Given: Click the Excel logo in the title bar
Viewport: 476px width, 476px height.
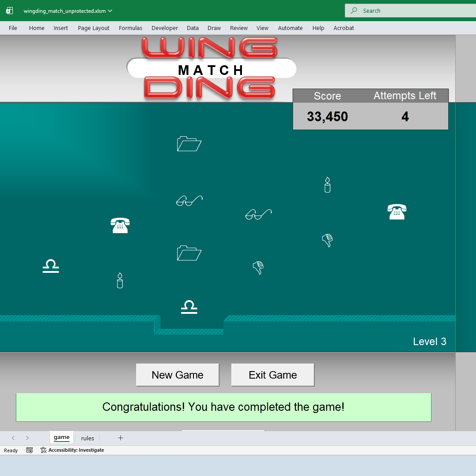Looking at the screenshot, I should point(9,10).
